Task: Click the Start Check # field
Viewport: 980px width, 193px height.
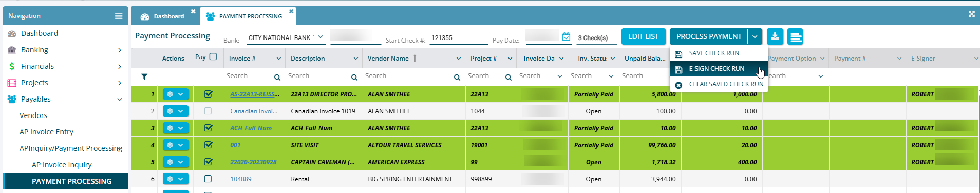Action: pyautogui.click(x=459, y=38)
